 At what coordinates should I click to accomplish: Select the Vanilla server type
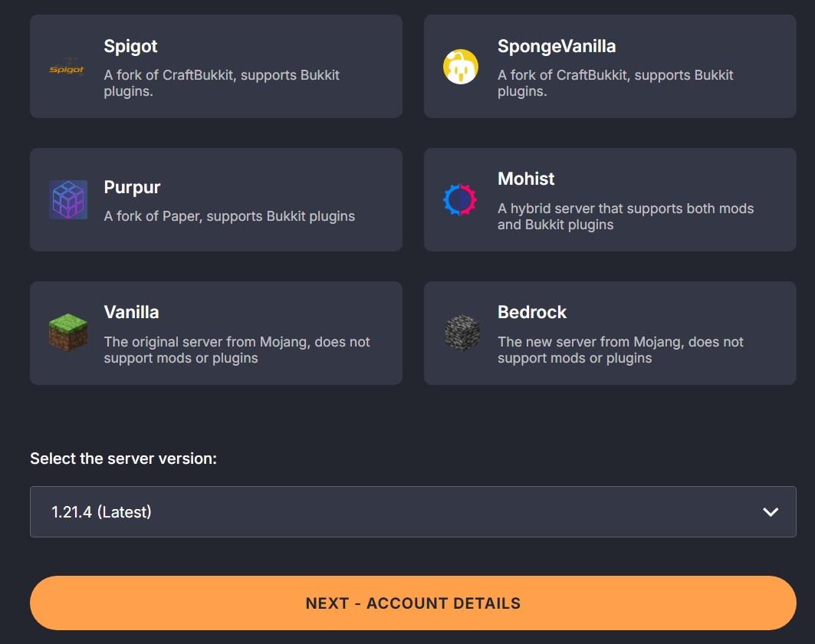coord(215,332)
